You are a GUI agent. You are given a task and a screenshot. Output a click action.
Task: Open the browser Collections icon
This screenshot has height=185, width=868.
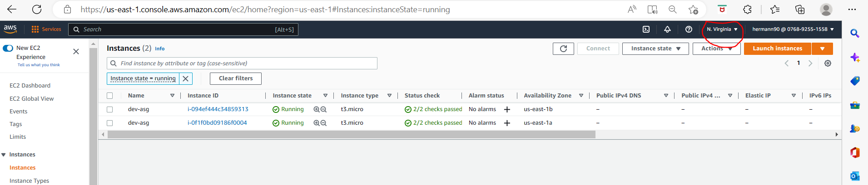point(800,9)
